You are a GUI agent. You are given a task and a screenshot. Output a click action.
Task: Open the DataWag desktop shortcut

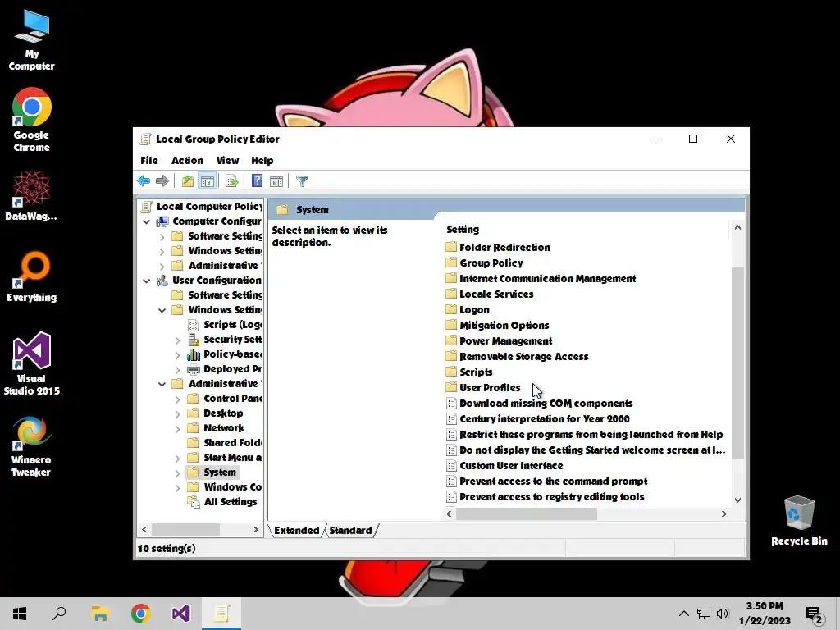click(32, 196)
